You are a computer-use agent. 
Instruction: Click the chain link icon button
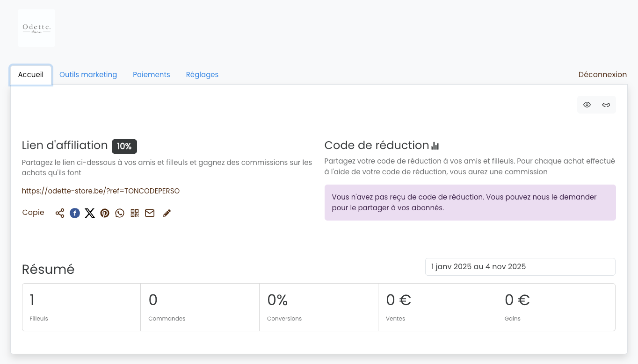(606, 105)
